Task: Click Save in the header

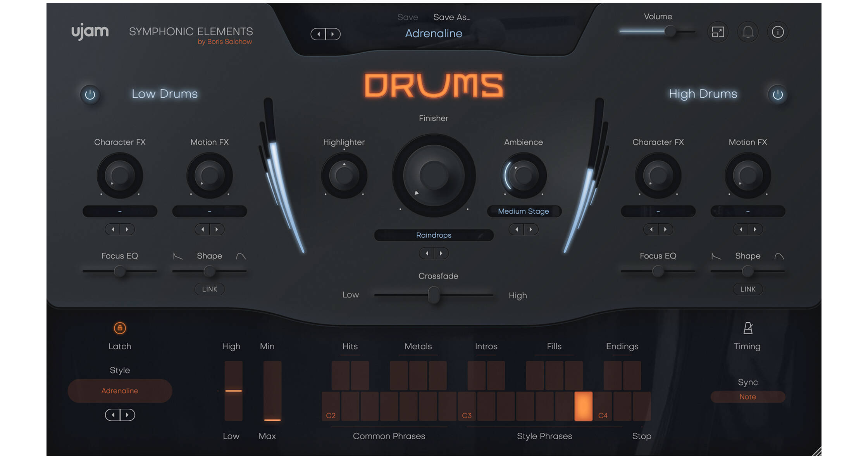Action: click(408, 17)
